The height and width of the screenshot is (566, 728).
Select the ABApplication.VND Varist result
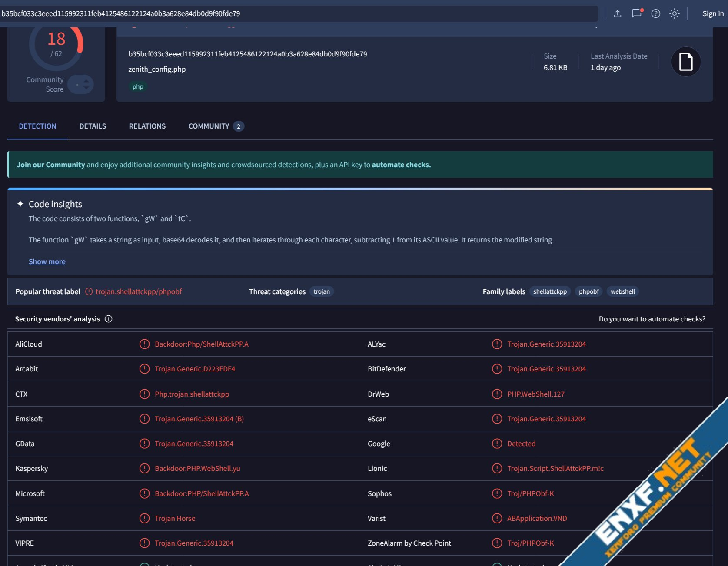[x=537, y=518]
